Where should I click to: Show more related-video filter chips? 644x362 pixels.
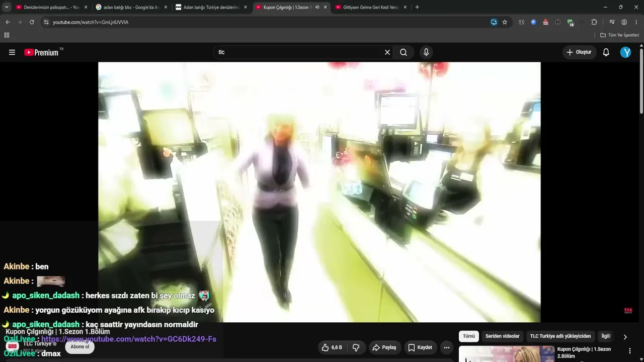click(x=625, y=337)
